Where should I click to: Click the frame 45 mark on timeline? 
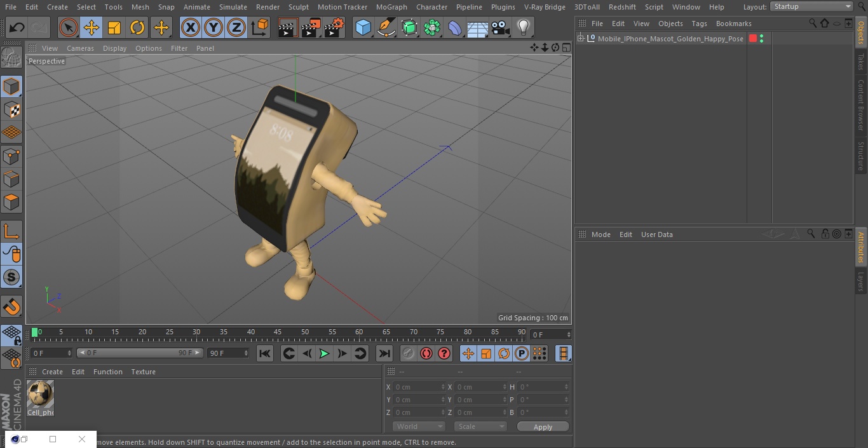click(x=278, y=332)
